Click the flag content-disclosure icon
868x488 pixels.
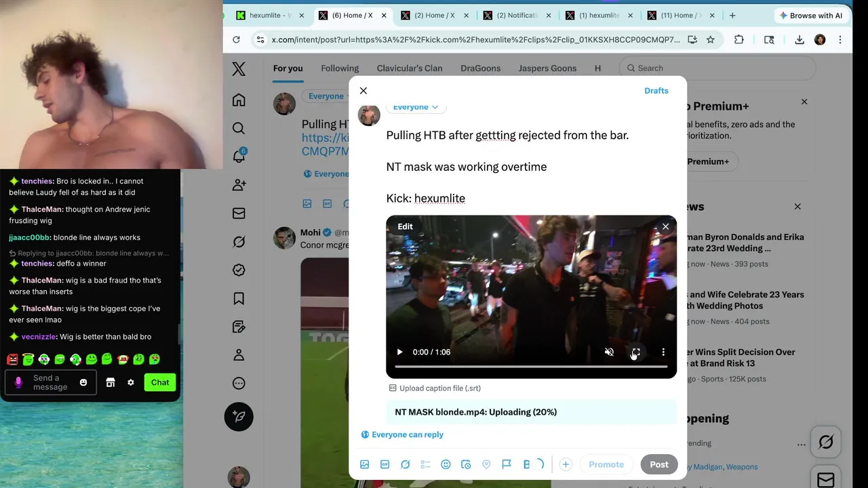coord(507,464)
